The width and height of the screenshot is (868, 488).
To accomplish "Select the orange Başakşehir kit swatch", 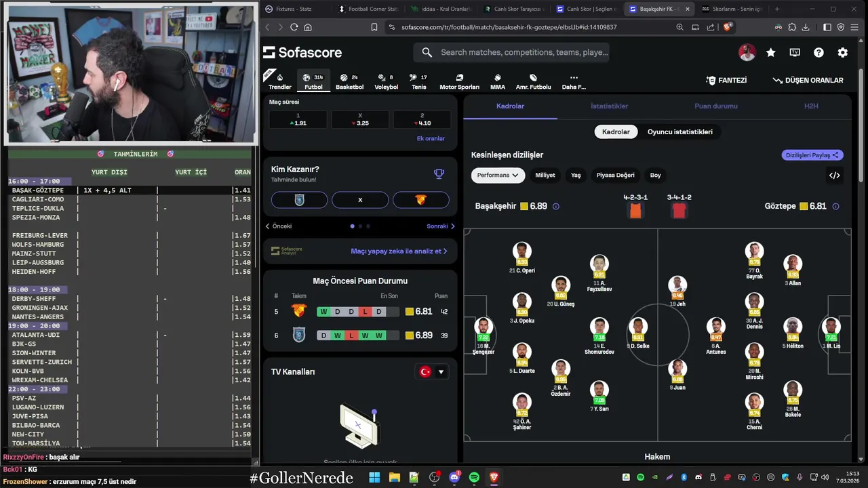I will click(635, 210).
